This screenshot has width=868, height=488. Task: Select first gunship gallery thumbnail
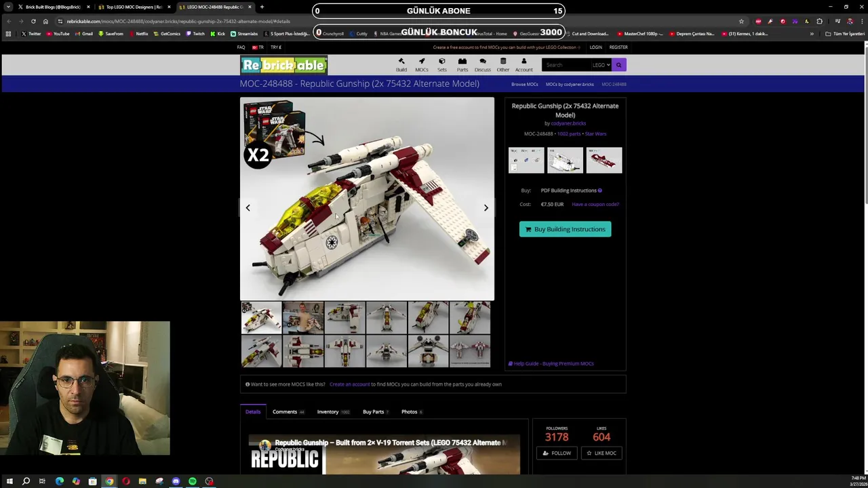click(261, 318)
